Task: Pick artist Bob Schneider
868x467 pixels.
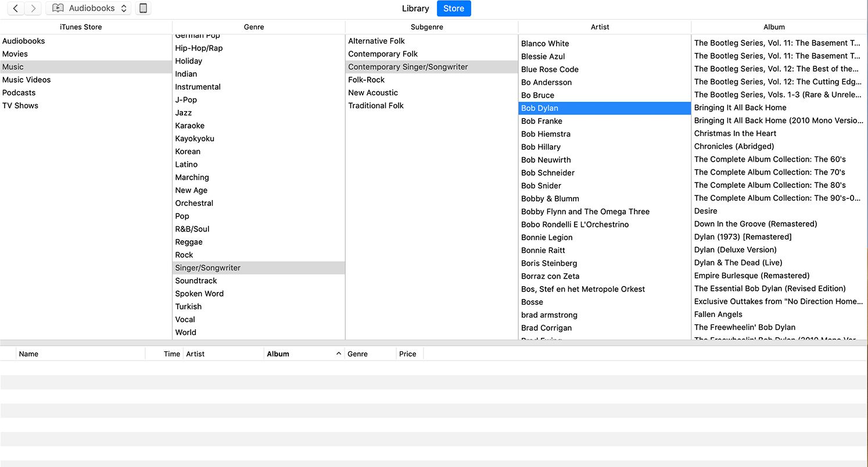Action: click(x=604, y=173)
